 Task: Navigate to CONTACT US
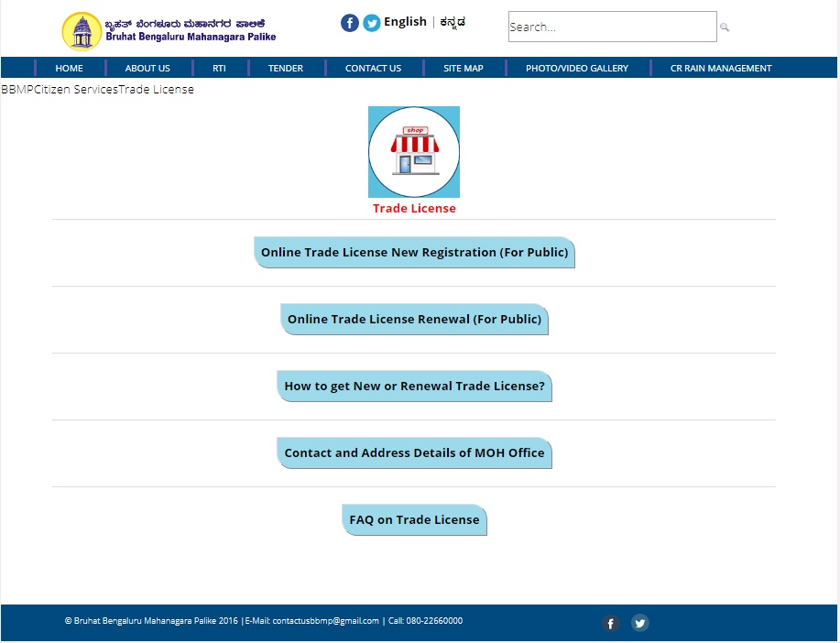373,68
